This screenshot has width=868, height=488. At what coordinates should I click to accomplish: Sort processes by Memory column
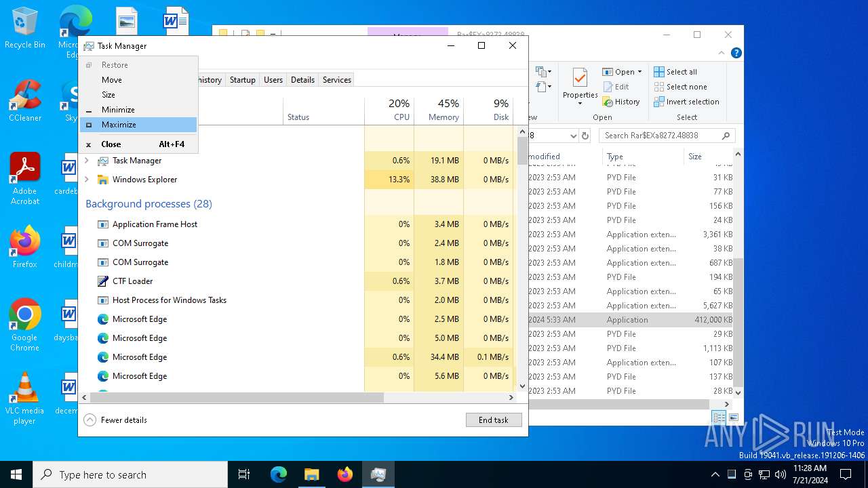[439, 110]
